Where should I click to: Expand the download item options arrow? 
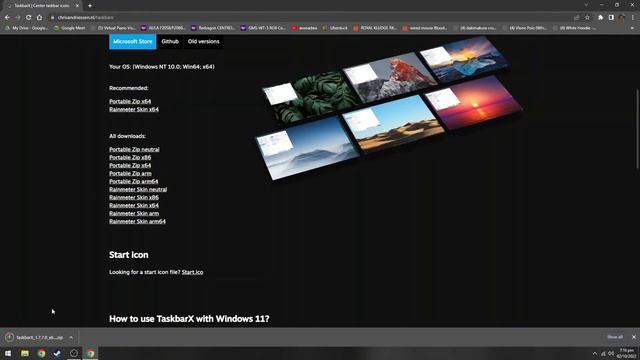pos(71,338)
